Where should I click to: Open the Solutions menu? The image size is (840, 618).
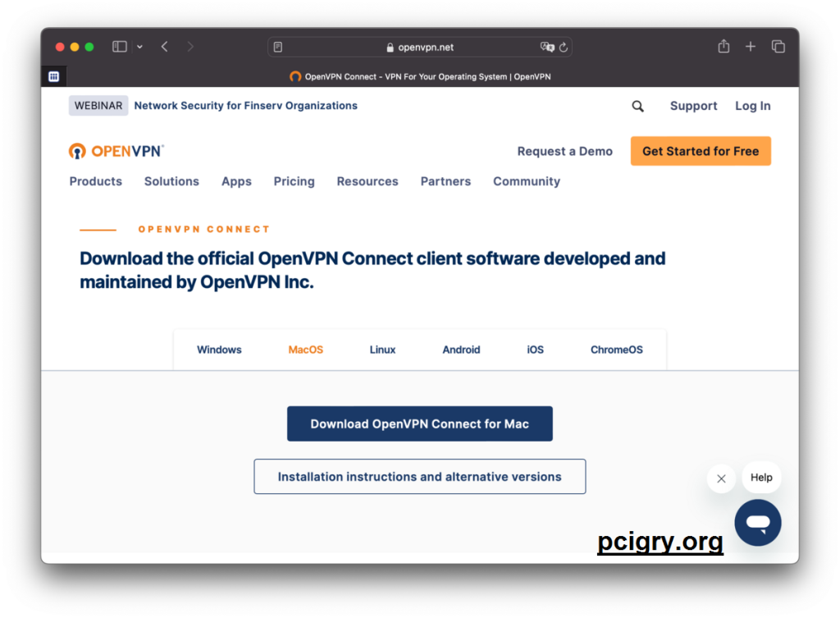[171, 181]
